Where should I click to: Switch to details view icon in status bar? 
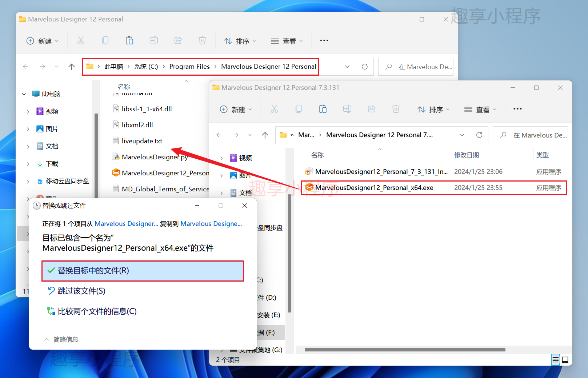[x=556, y=360]
